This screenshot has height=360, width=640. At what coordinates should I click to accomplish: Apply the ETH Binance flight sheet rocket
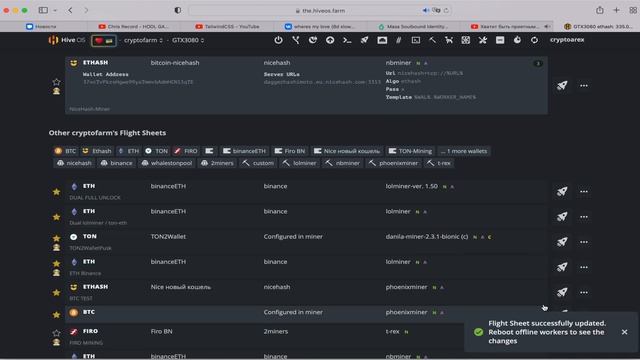[x=562, y=267]
